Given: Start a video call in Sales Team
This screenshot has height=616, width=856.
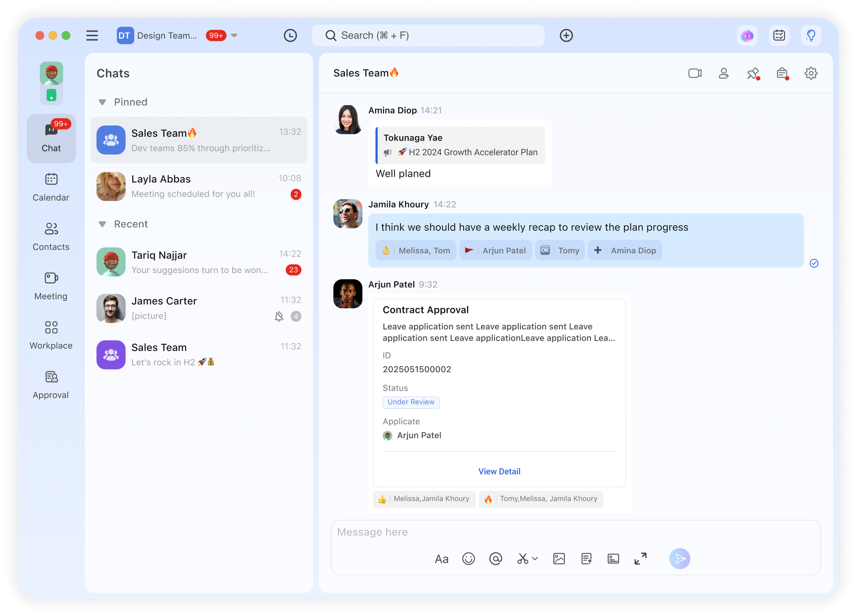Looking at the screenshot, I should coord(695,73).
